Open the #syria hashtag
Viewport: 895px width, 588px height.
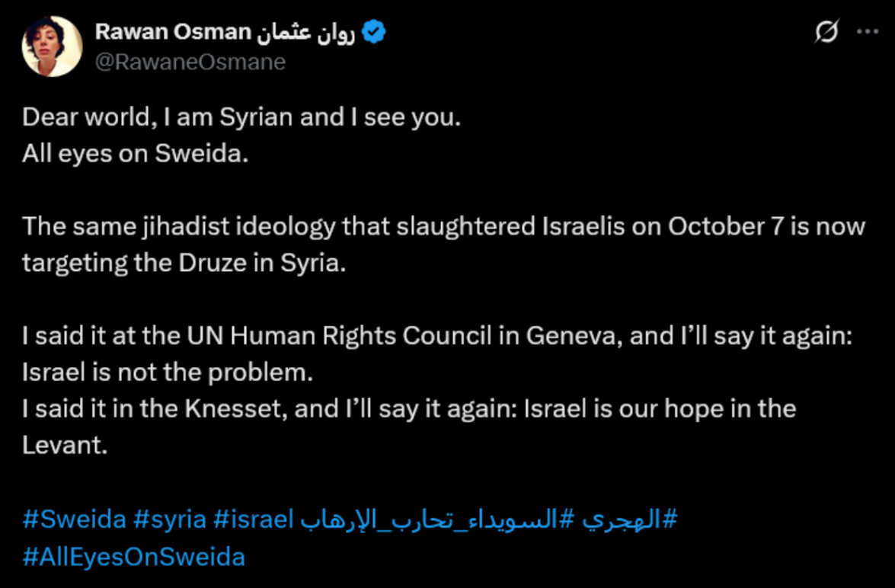pos(170,520)
